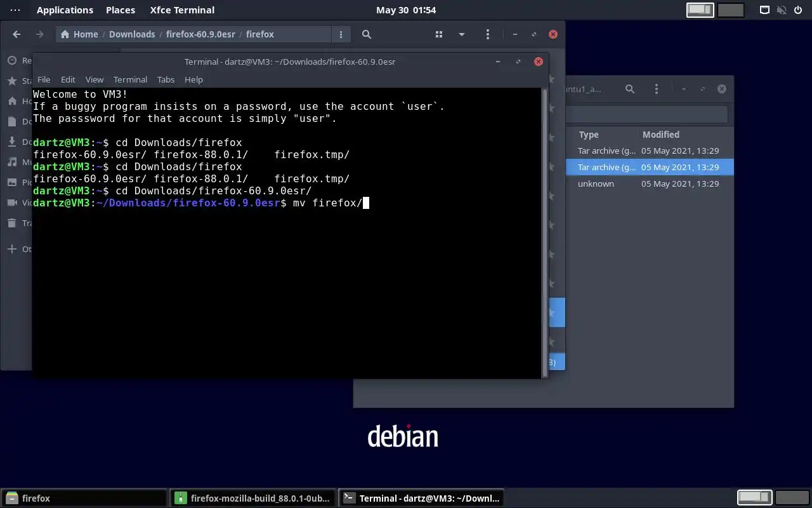Select the firefox path segment
The image size is (812, 508).
pos(260,34)
